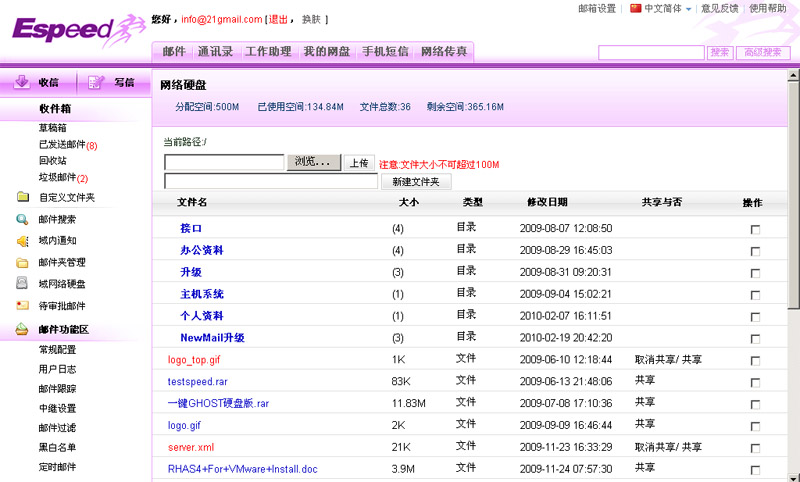800x482 pixels.
Task: Select the checkbox for server.xml file
Action: point(755,447)
